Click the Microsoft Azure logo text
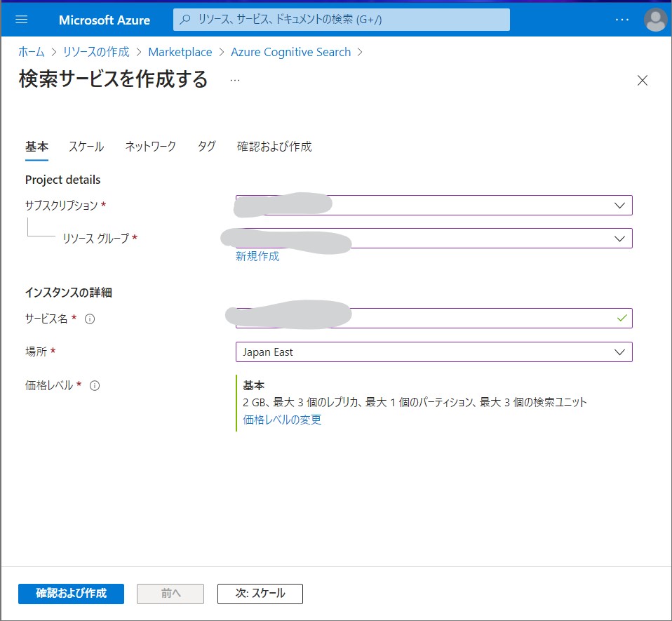Screen dimensions: 672x621 tap(105, 20)
